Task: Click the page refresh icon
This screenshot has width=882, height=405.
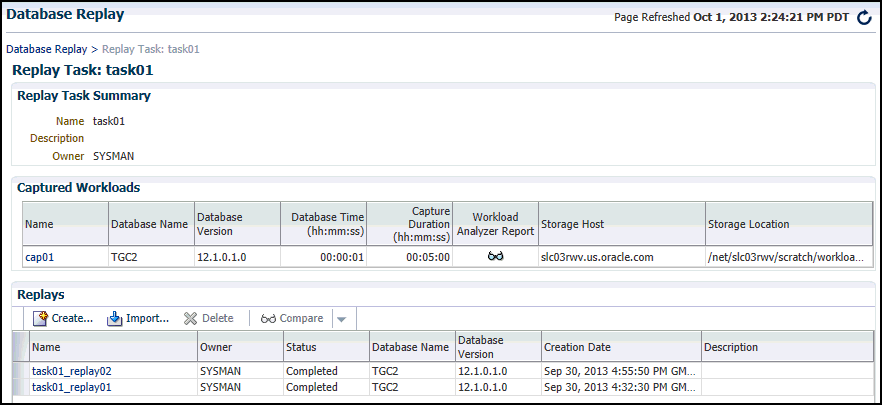Action: click(864, 18)
